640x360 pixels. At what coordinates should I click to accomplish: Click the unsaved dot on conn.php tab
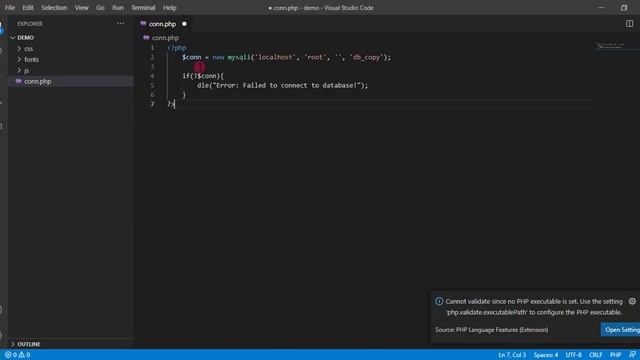(x=184, y=24)
